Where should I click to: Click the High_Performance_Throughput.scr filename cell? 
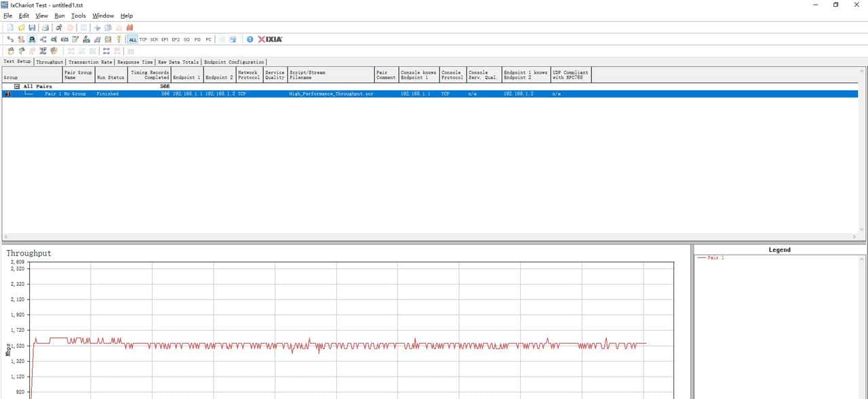tap(331, 93)
